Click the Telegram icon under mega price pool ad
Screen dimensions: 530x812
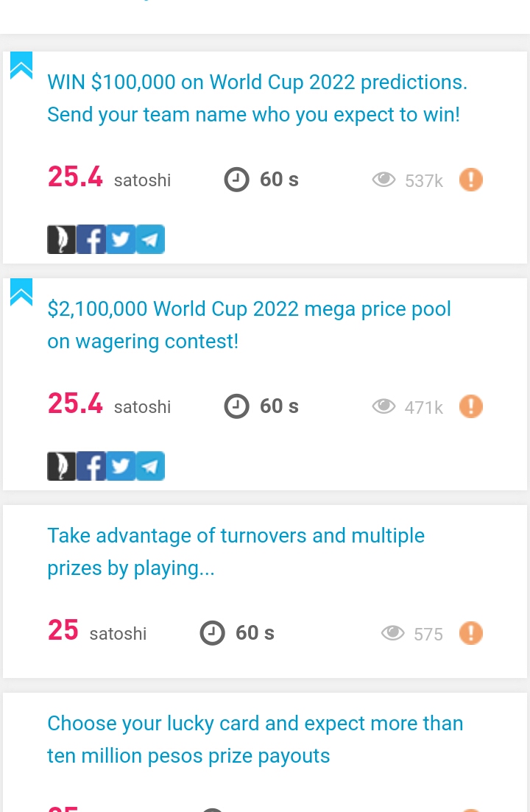tap(150, 466)
